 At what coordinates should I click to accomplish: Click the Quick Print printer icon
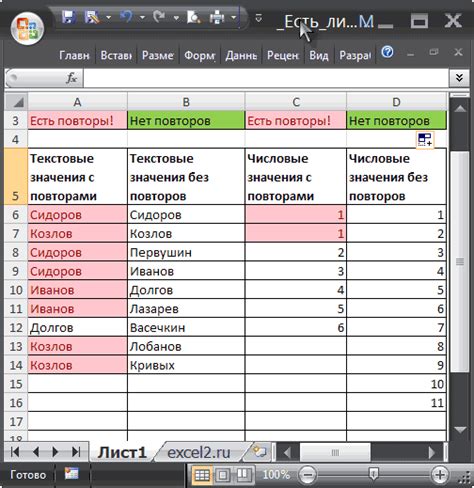coord(217,17)
